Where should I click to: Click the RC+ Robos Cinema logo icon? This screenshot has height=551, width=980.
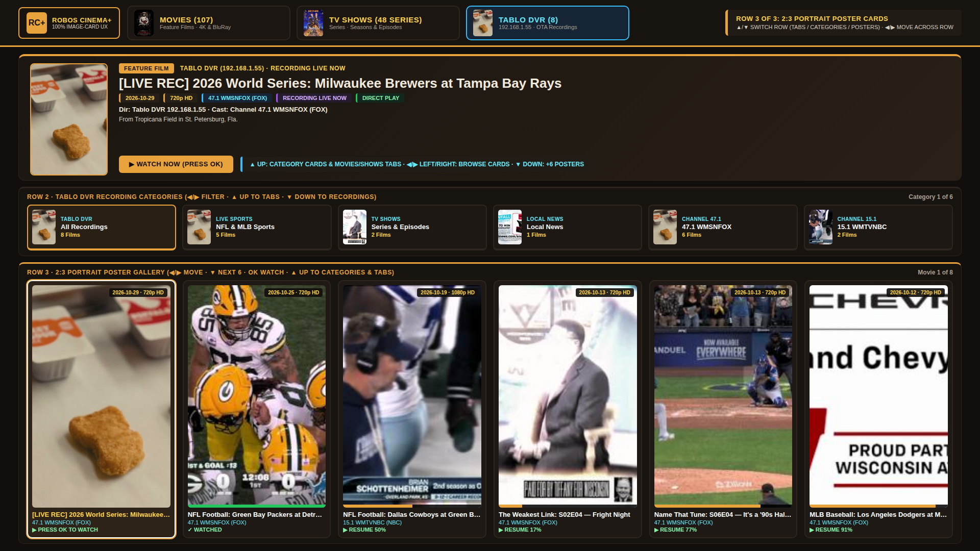pos(37,23)
